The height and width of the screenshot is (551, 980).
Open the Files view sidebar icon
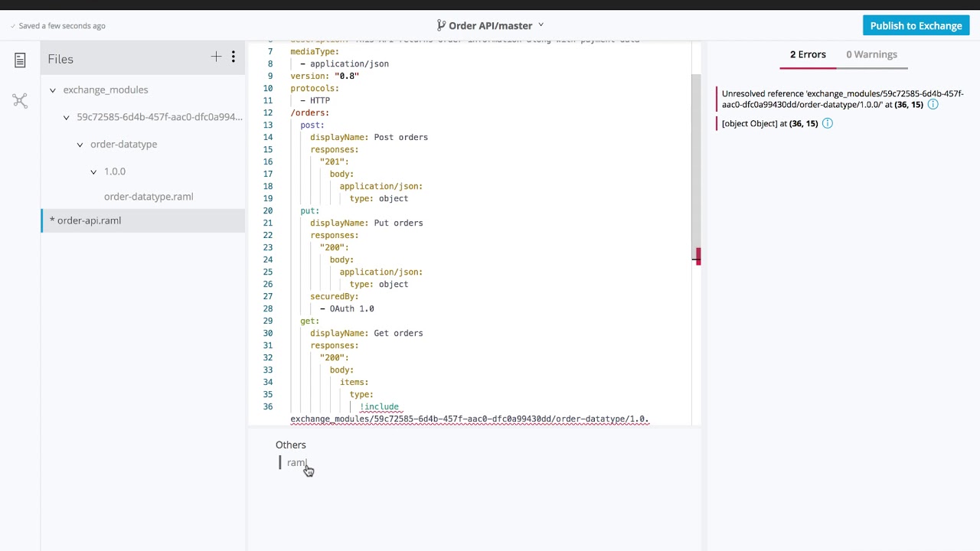[20, 60]
